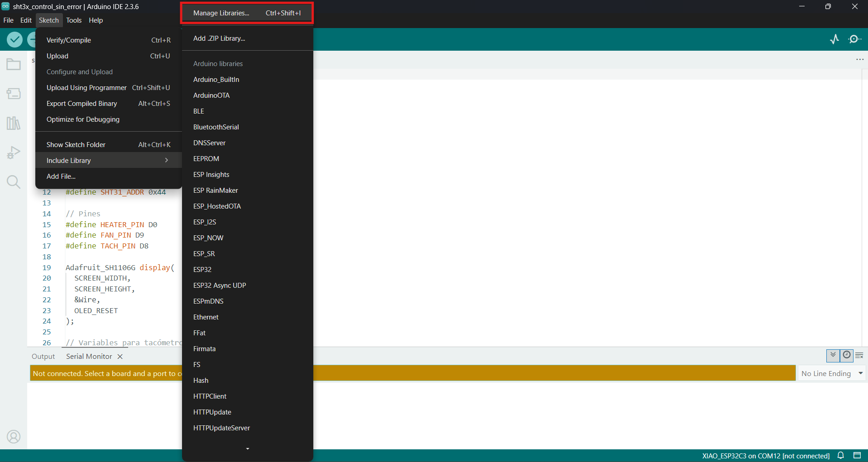This screenshot has height=462, width=868.
Task: Include the ESP32 library
Action: coord(247,270)
